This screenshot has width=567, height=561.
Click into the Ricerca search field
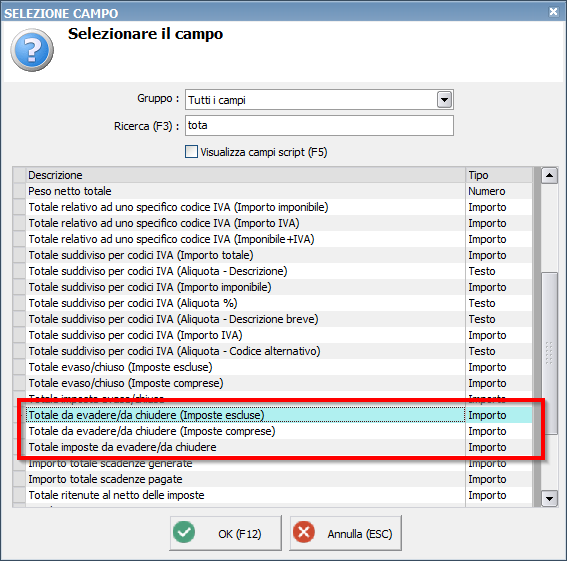[319, 126]
